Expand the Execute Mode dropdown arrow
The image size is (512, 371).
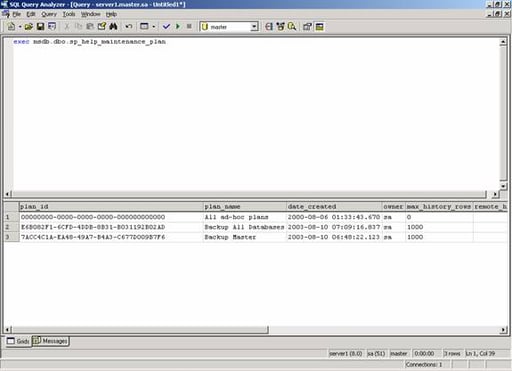154,27
